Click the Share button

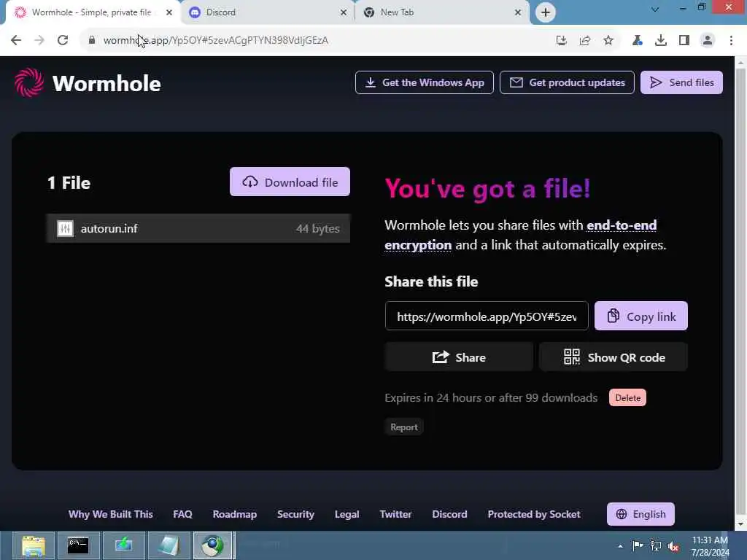[x=459, y=357]
